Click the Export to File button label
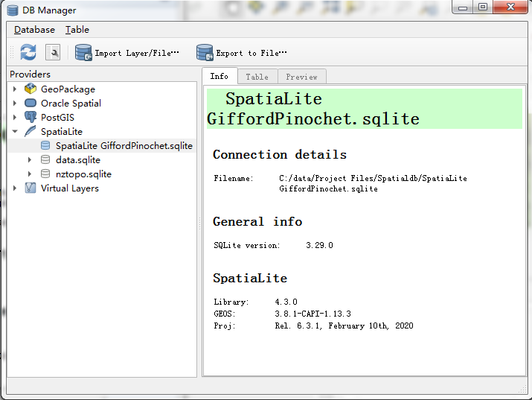Image resolution: width=532 pixels, height=400 pixels. click(251, 54)
